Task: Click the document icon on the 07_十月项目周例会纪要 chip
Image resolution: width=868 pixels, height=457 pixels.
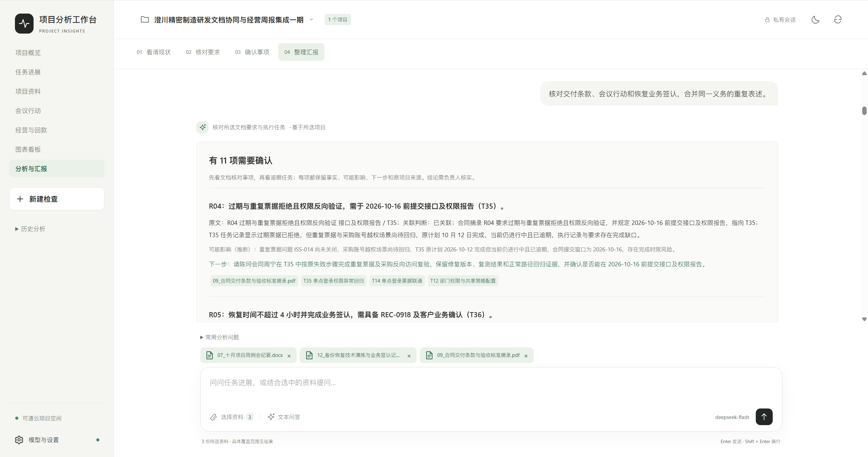Action: pyautogui.click(x=210, y=355)
